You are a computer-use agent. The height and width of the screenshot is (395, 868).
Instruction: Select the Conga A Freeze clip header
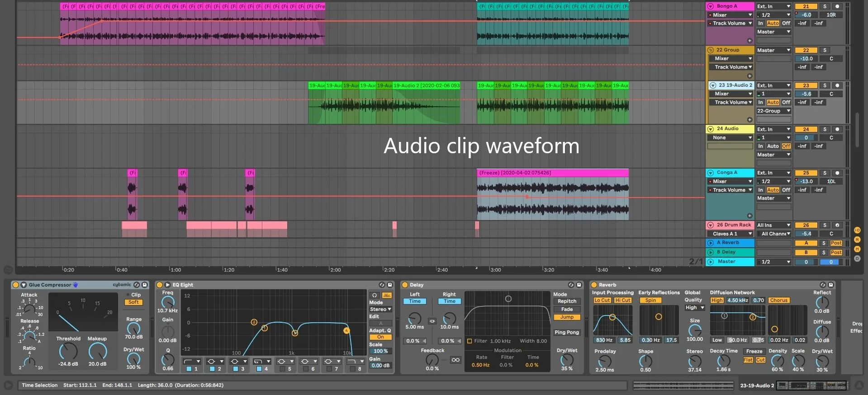[553, 173]
